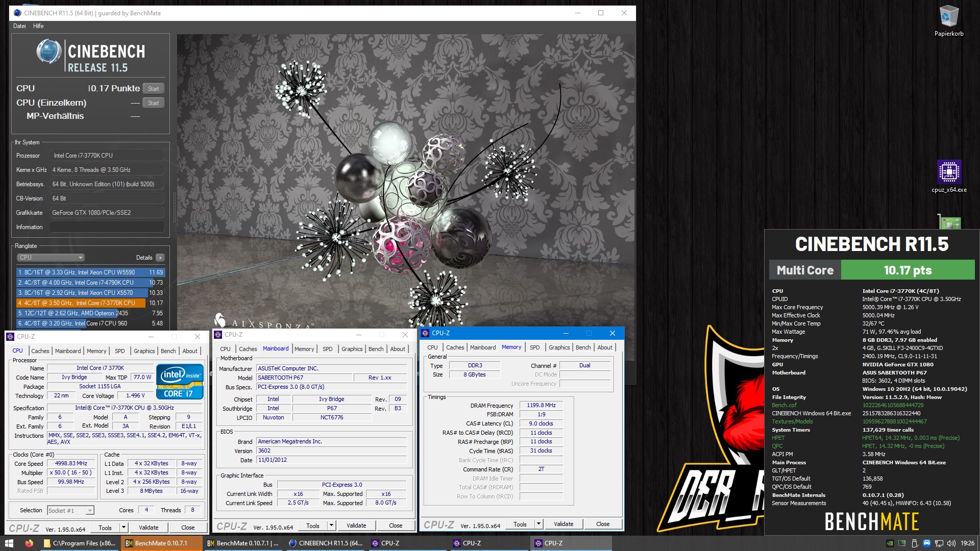
Task: Expand Tools dropdown arrow in right CPU-Z
Action: point(538,524)
